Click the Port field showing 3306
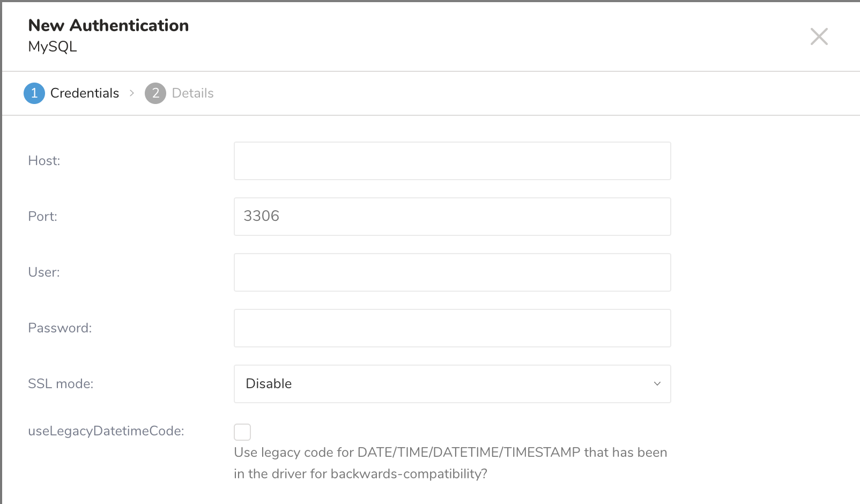The height and width of the screenshot is (504, 860). 452,217
